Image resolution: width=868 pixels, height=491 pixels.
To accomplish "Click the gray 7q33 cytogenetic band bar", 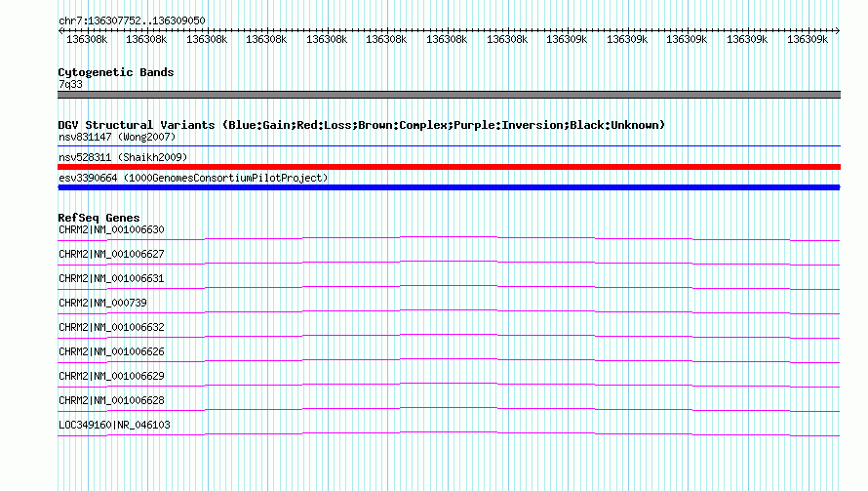I will point(449,95).
